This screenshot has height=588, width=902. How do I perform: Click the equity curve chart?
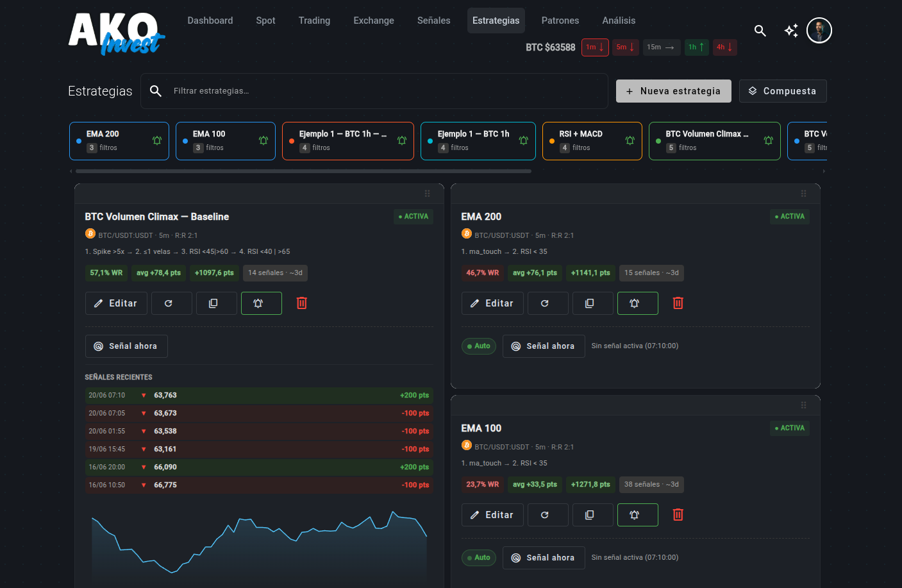[259, 545]
